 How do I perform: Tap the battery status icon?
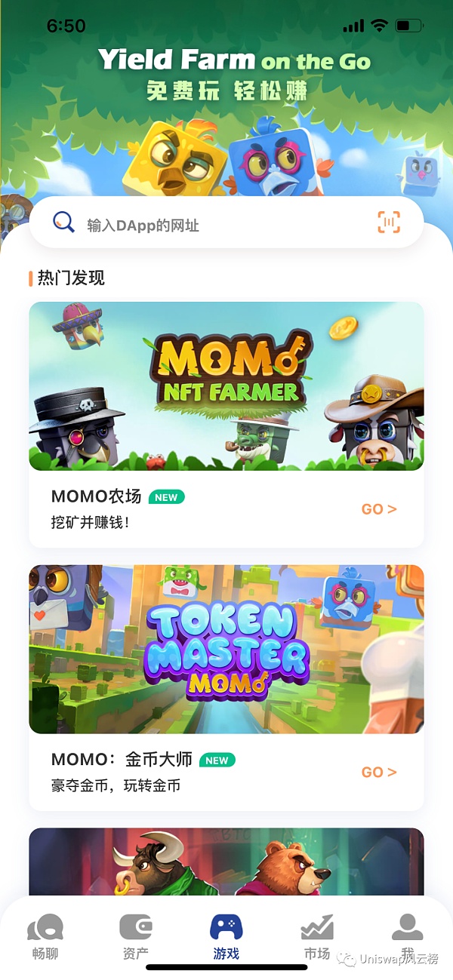[408, 26]
